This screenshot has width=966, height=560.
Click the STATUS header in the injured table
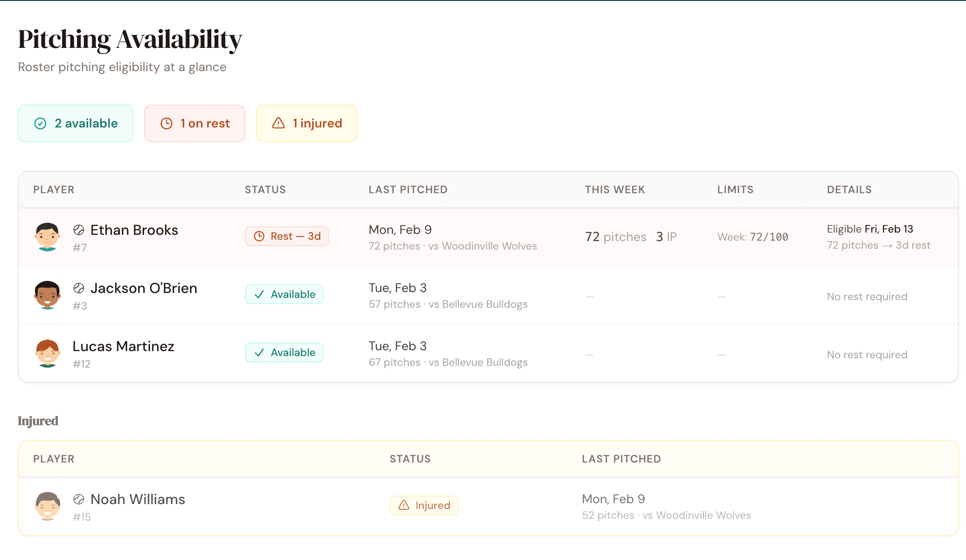[410, 458]
